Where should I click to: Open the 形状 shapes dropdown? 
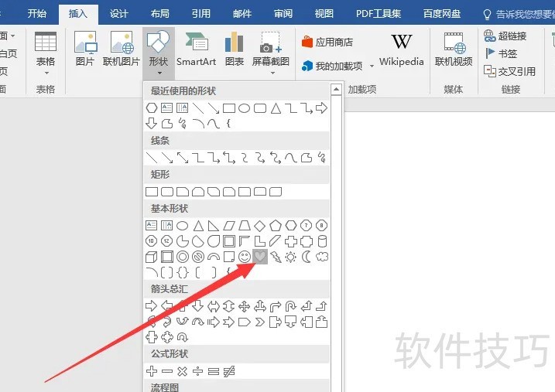pos(159,53)
